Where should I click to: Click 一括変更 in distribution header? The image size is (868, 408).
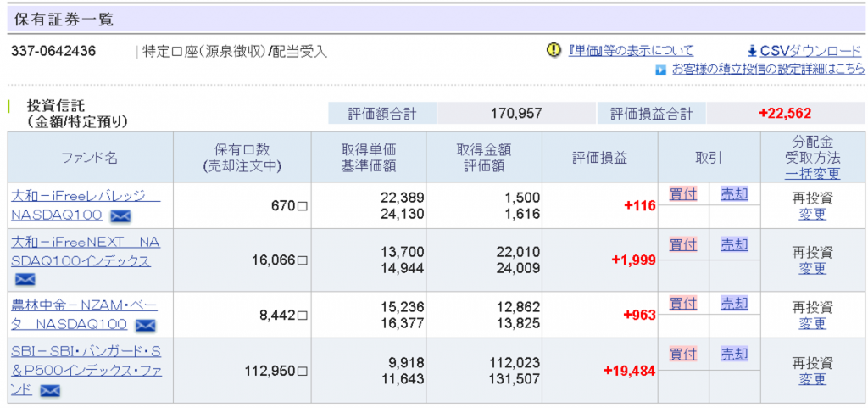pos(812,174)
